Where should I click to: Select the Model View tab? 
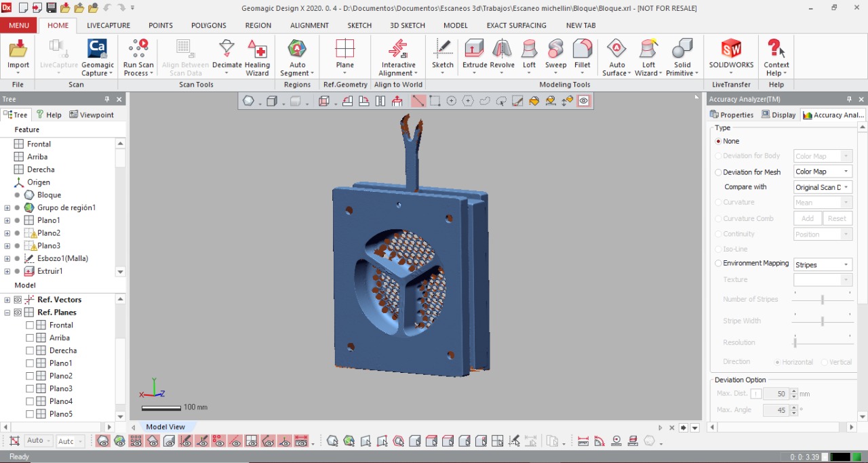pos(165,427)
